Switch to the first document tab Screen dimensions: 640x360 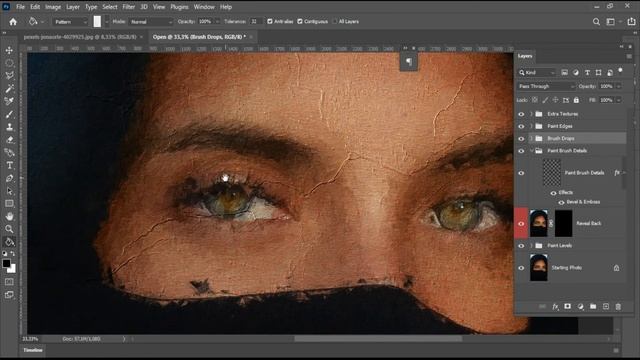[x=80, y=37]
